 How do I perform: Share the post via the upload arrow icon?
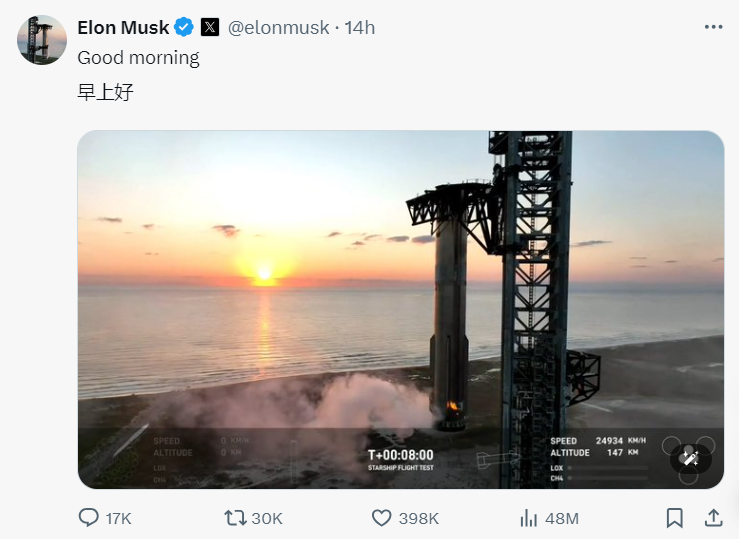coord(713,518)
